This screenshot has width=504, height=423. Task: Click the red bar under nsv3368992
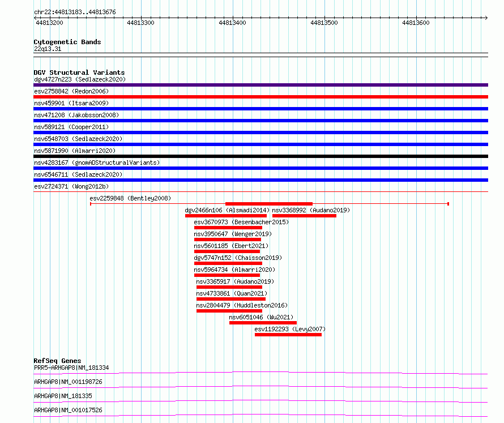click(304, 216)
